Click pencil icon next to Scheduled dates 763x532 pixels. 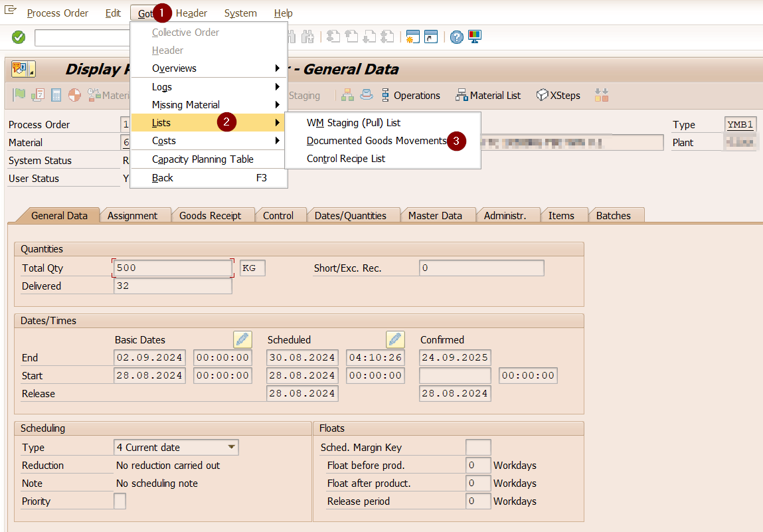[395, 339]
